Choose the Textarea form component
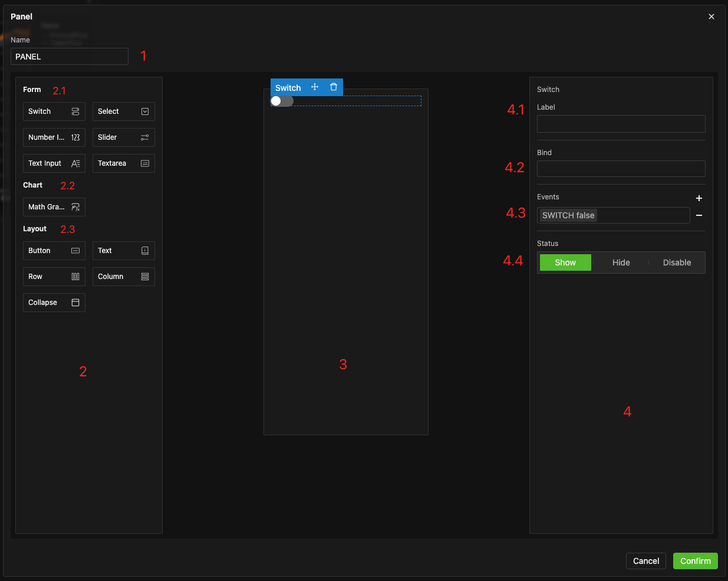 click(123, 163)
